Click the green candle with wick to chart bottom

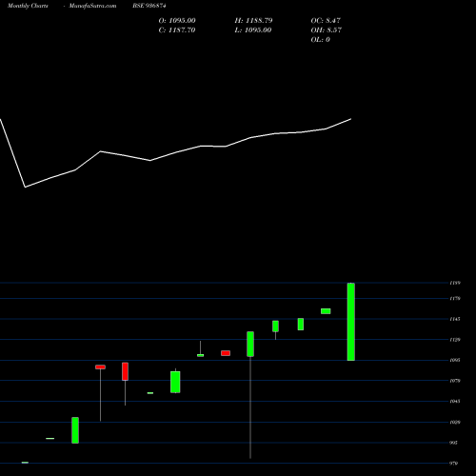250,344
